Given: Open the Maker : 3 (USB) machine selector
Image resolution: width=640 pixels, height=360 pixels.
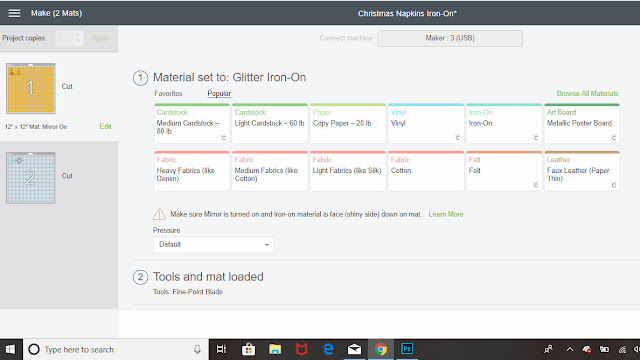Looking at the screenshot, I should pyautogui.click(x=450, y=38).
